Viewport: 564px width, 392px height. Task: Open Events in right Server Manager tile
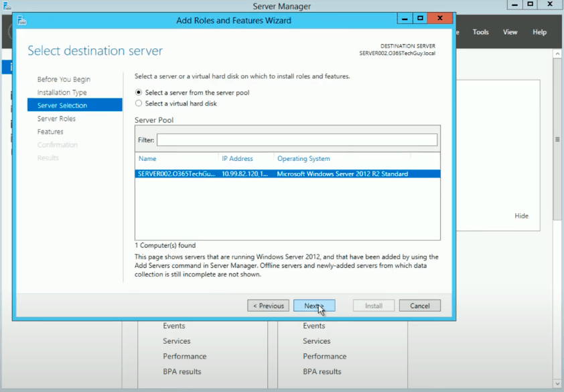(313, 326)
